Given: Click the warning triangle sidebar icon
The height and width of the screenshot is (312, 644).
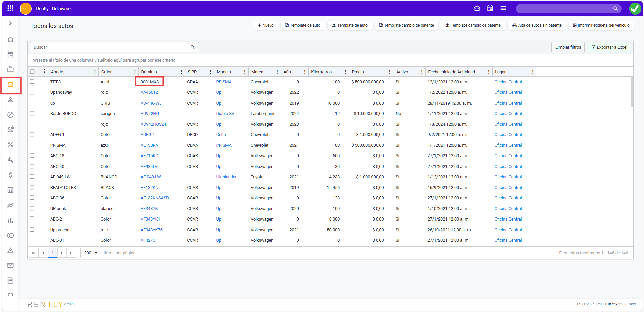Looking at the screenshot, I should point(11,250).
